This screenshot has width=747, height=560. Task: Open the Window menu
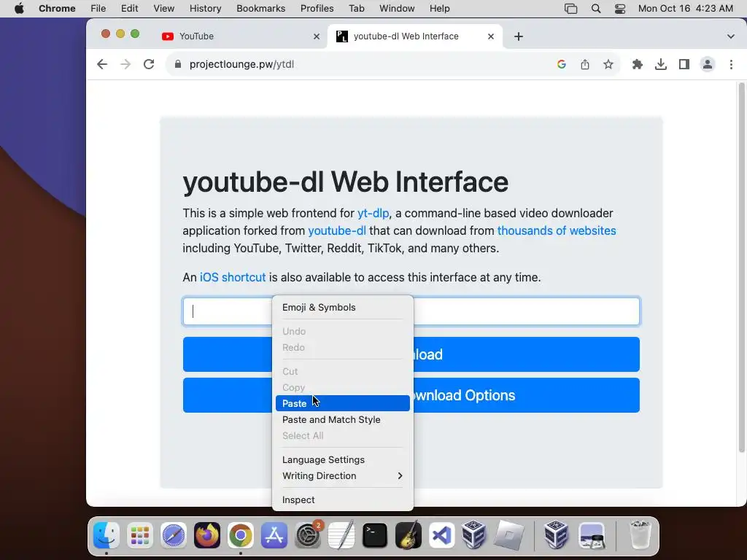(x=397, y=9)
